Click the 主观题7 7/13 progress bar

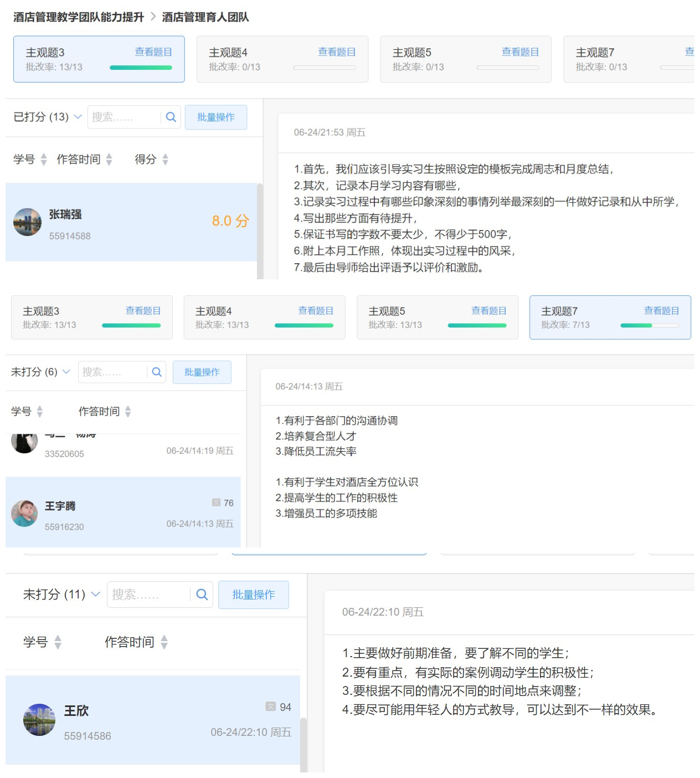coord(650,326)
